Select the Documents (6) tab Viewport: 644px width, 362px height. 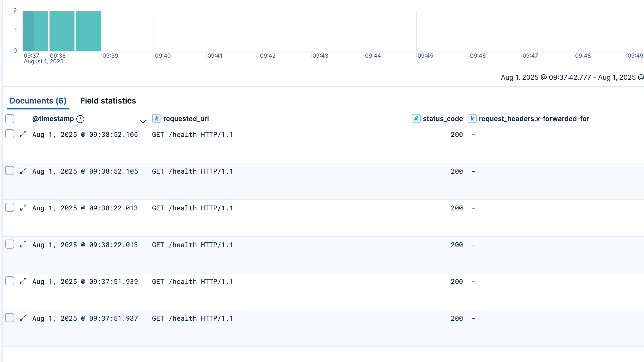38,101
